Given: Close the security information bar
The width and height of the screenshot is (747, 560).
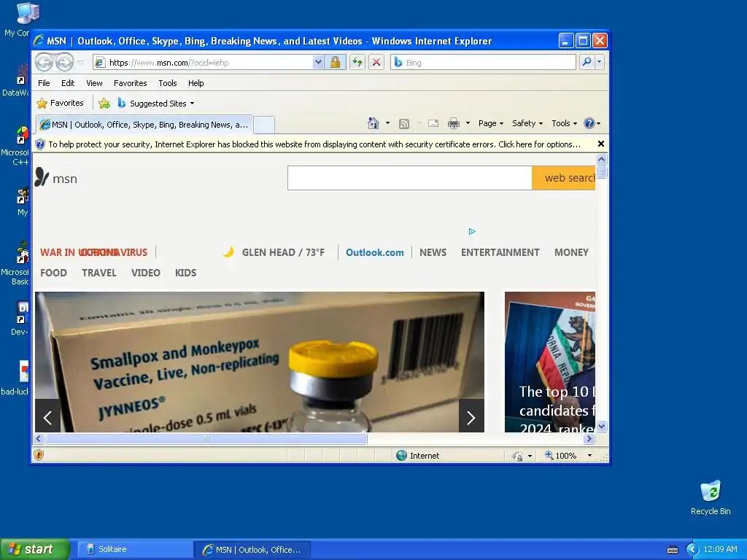Looking at the screenshot, I should [x=601, y=144].
